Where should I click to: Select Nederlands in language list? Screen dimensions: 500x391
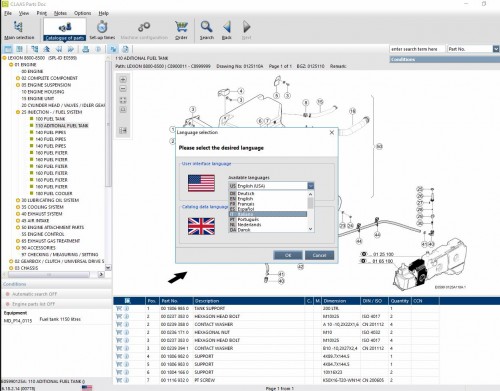coord(268,225)
